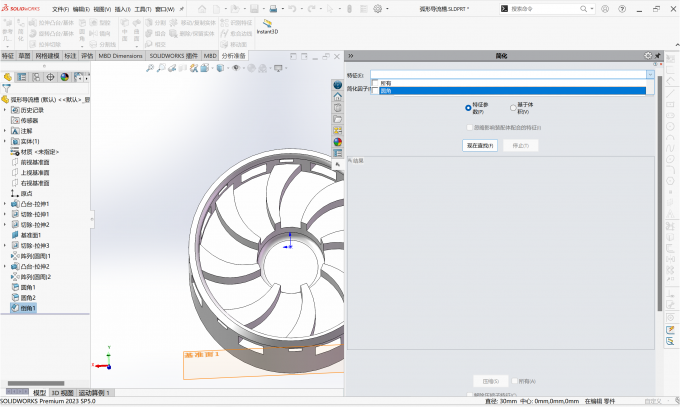680x407 pixels.
Task: Click the Home icon in the top toolbar
Action: 202,9
